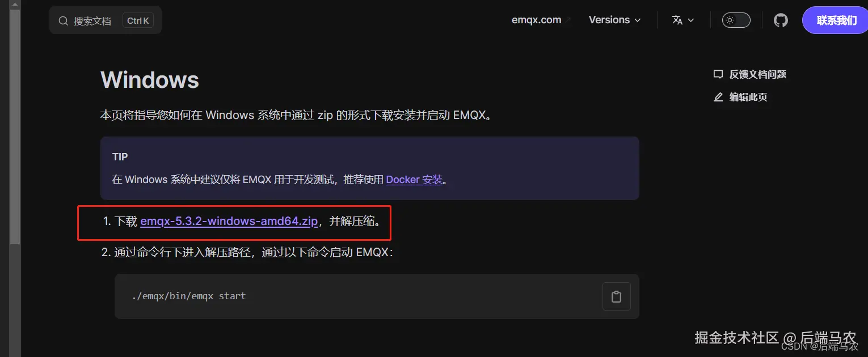Click 反馈文档问题 in the sidebar
This screenshot has width=868, height=357.
pos(757,74)
